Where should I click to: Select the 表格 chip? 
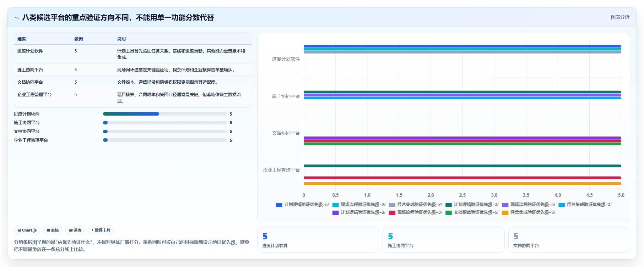click(53, 230)
